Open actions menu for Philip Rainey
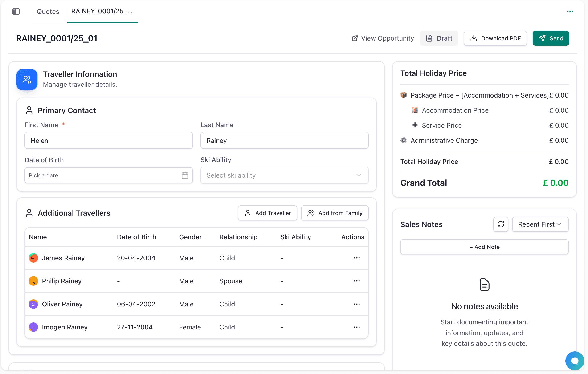 pyautogui.click(x=357, y=281)
